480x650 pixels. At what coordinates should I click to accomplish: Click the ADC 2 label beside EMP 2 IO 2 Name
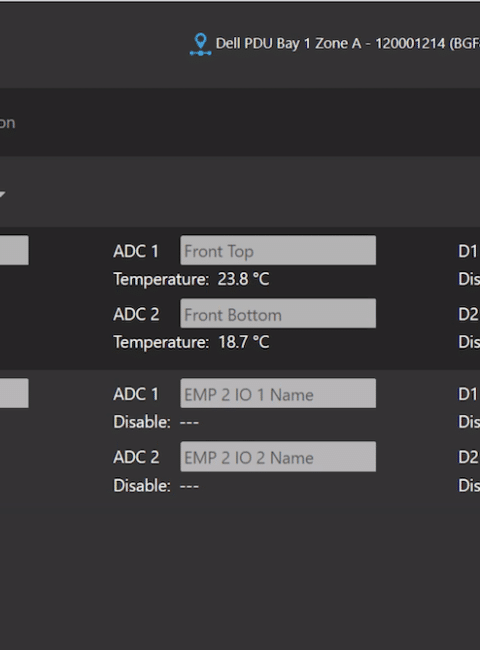coord(136,457)
